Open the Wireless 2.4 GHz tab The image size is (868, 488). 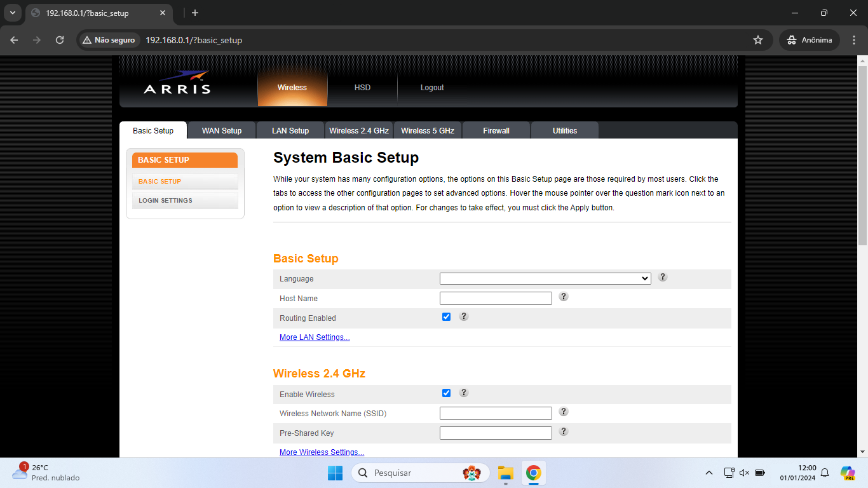(359, 130)
